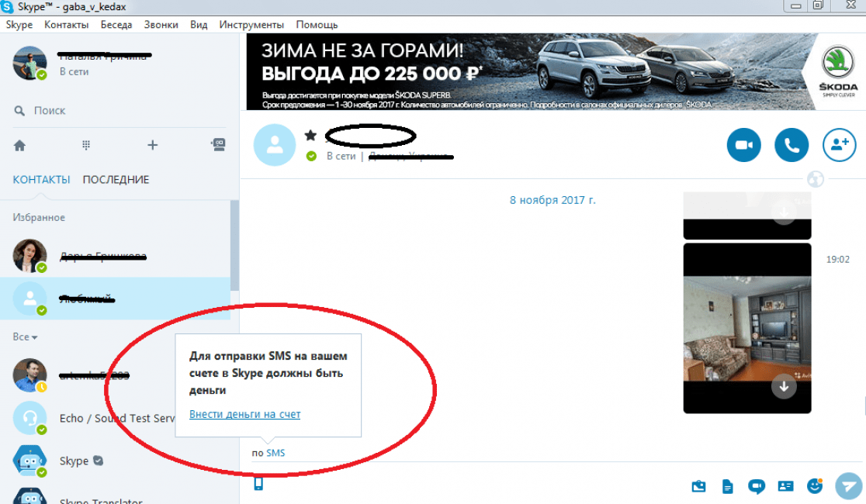Open the living room photo thumbnail
This screenshot has height=504, width=866.
(x=746, y=329)
